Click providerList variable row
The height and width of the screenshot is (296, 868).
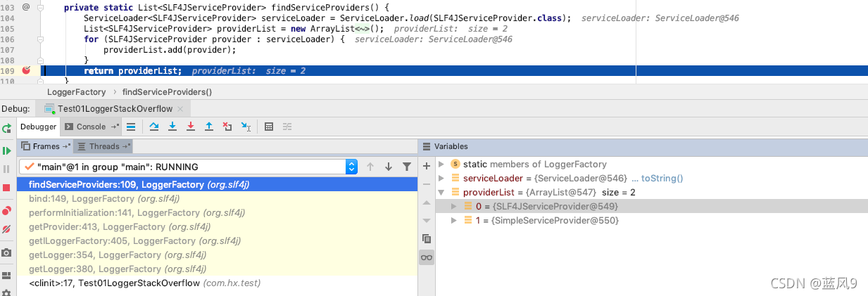(651, 192)
